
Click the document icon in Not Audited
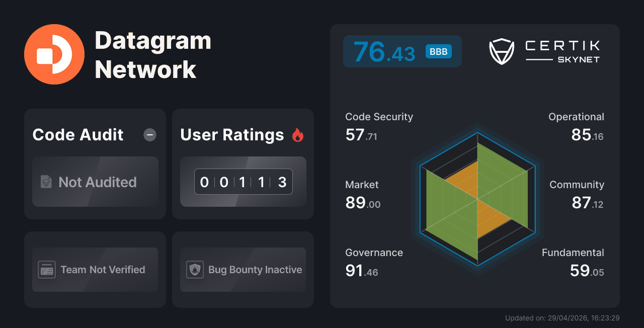point(46,182)
